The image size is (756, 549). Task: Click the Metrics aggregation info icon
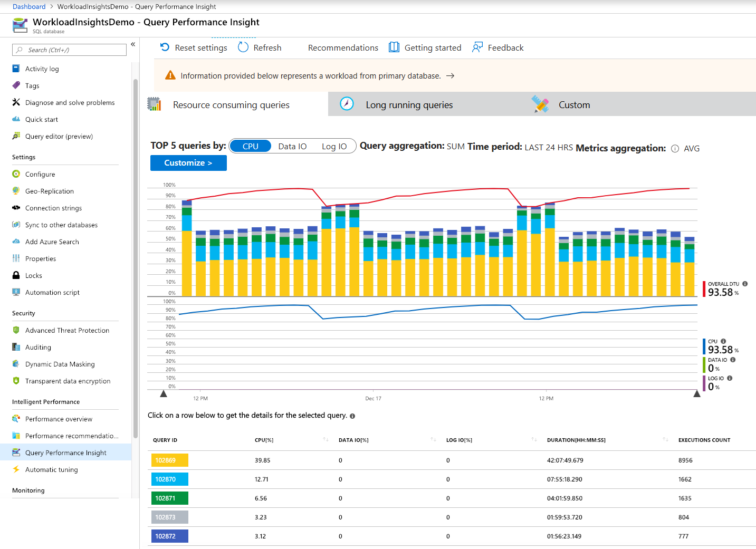click(x=675, y=149)
